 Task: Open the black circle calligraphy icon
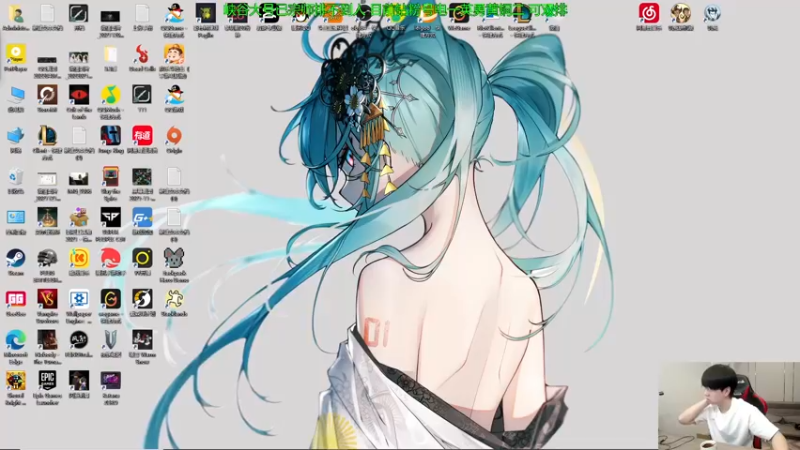point(79,340)
